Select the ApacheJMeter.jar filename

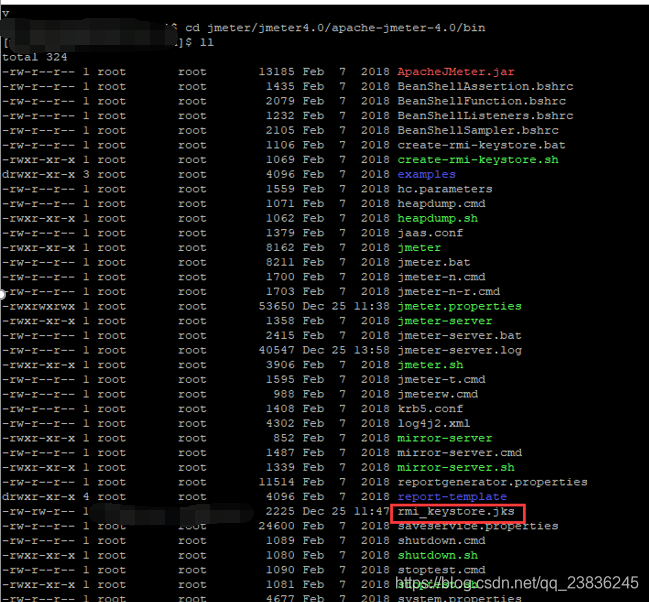tap(456, 72)
